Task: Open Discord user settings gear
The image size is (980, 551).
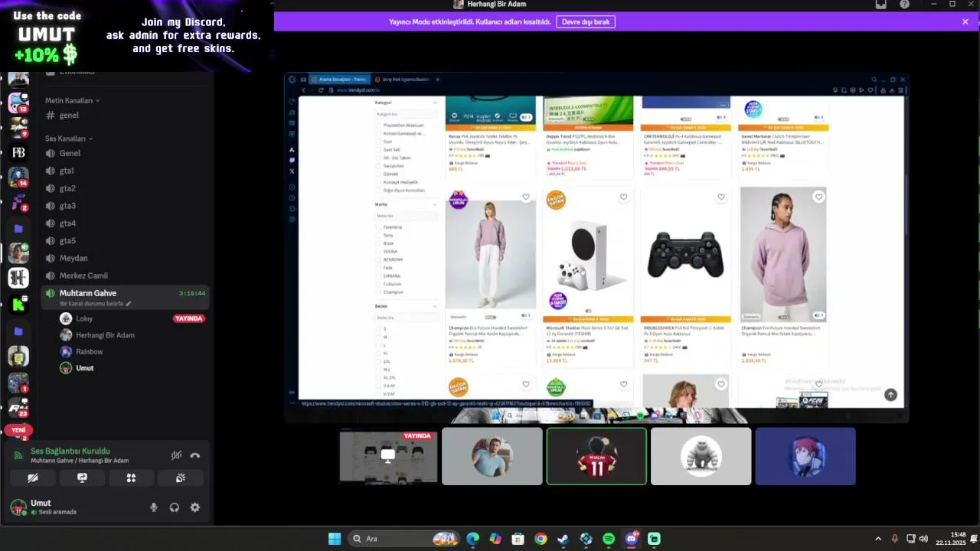Action: [195, 507]
